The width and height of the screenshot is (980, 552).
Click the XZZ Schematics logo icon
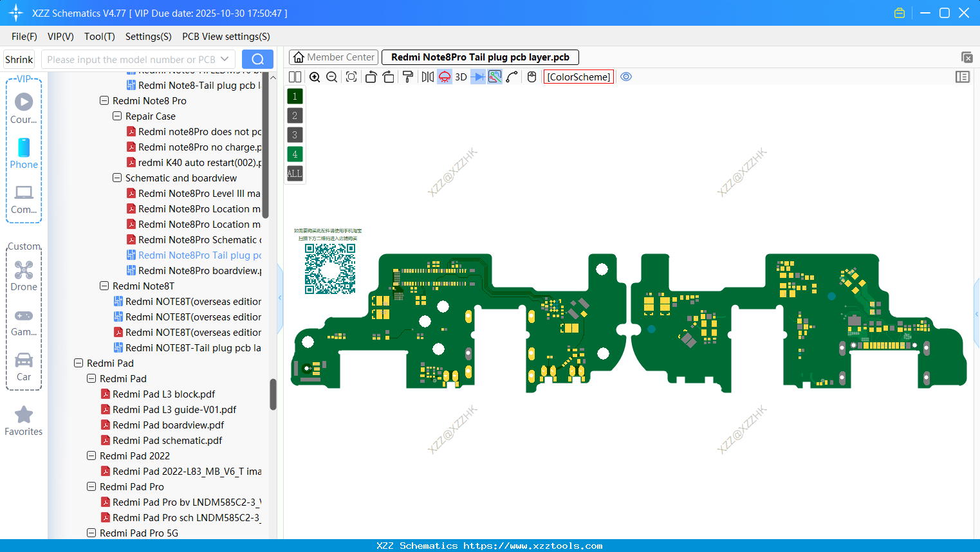(x=16, y=13)
